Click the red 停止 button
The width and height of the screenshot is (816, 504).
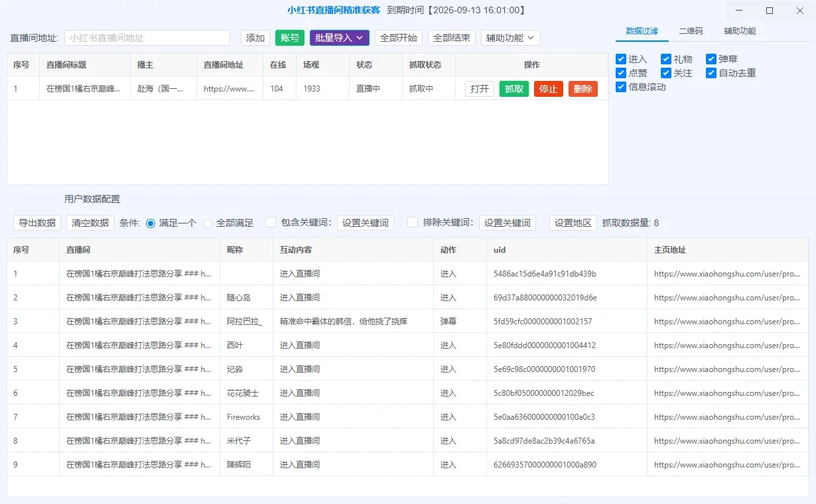549,89
